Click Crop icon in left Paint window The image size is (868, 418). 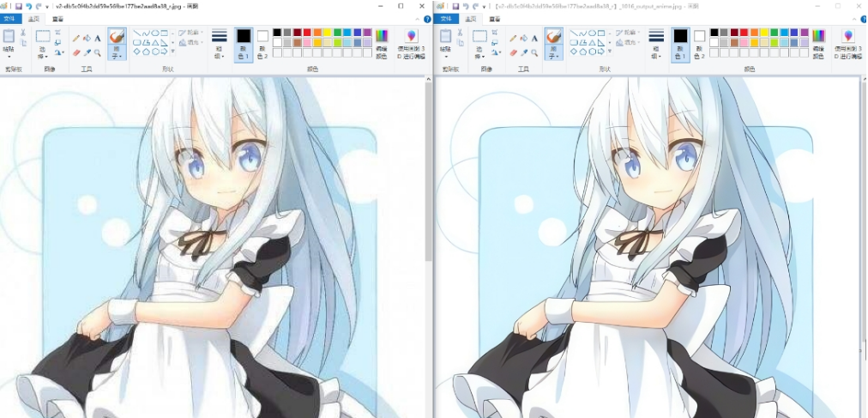[x=58, y=33]
